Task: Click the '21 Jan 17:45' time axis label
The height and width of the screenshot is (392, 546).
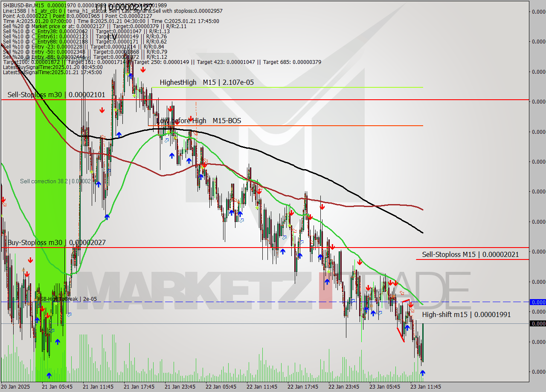Action: coord(139,386)
